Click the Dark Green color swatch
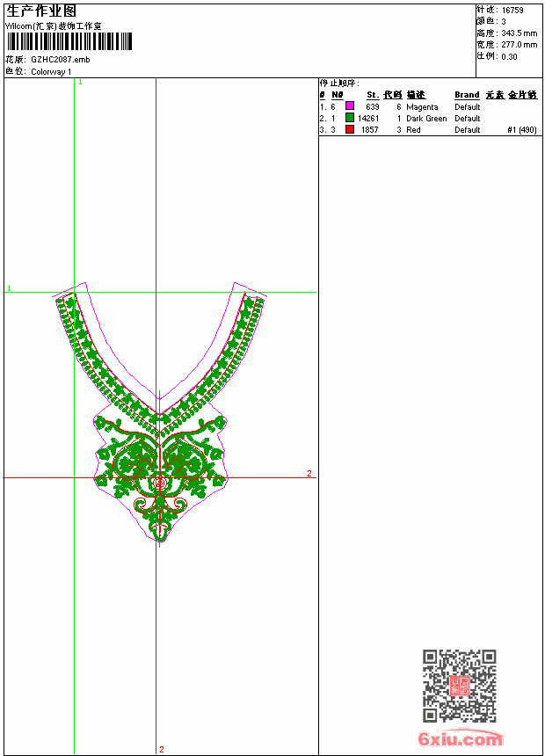This screenshot has height=756, width=545. [x=350, y=117]
